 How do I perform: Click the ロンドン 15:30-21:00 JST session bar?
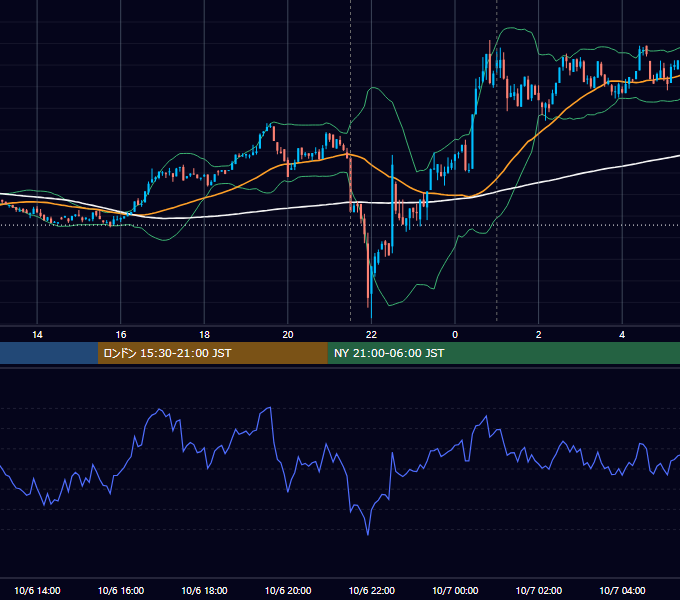212,353
